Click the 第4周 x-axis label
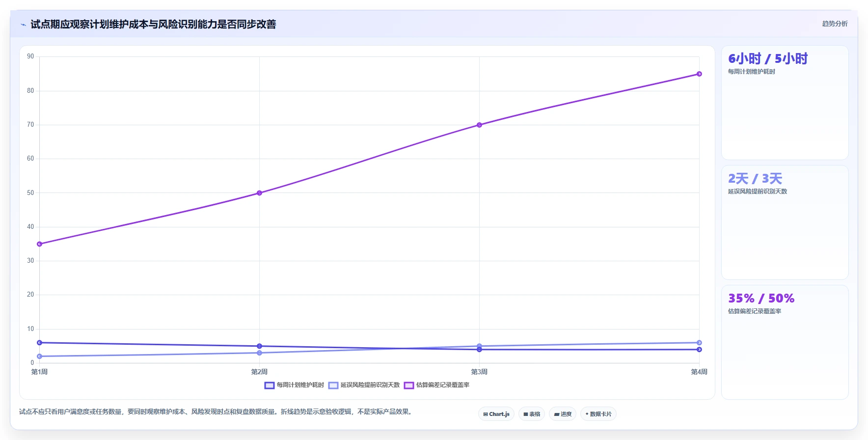Screen dimensions: 868x440 (x=699, y=372)
